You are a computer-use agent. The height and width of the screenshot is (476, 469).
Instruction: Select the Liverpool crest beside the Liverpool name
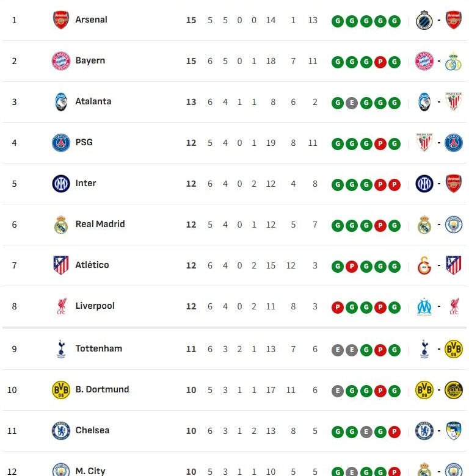point(61,306)
